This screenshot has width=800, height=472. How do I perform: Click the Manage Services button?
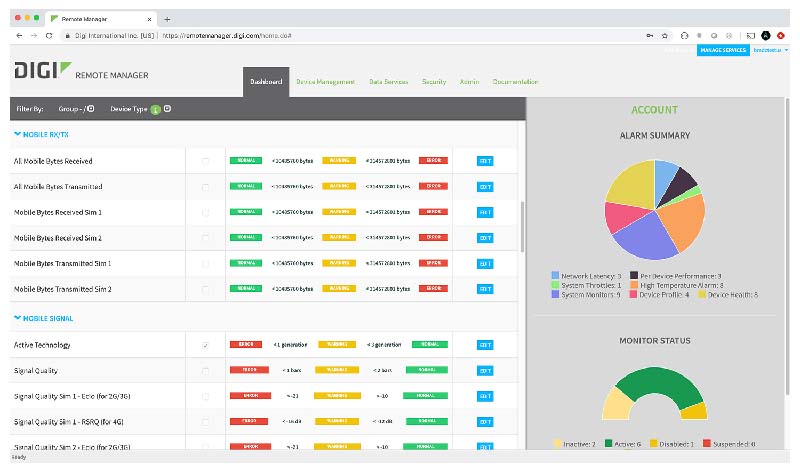pyautogui.click(x=722, y=49)
